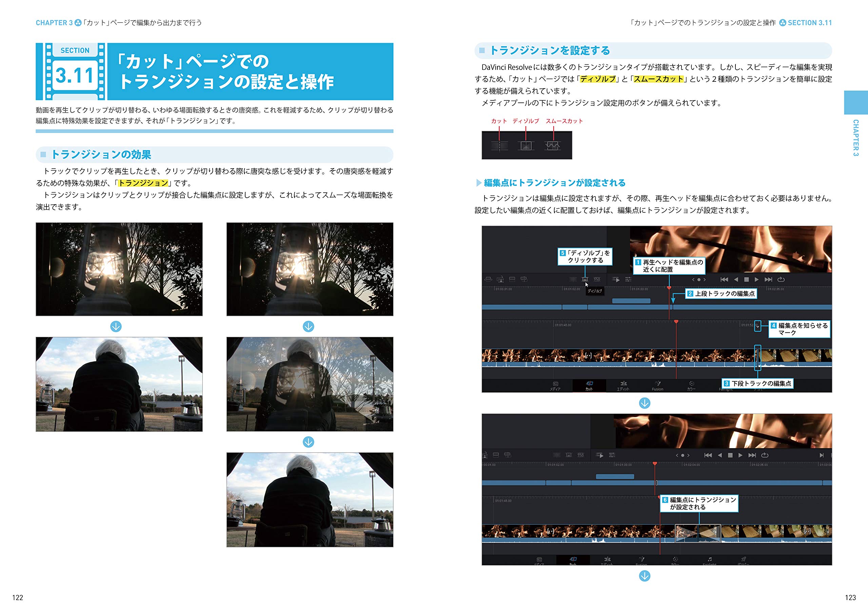
Task: Select applied dissolve transition on lower timeline
Action: click(698, 533)
